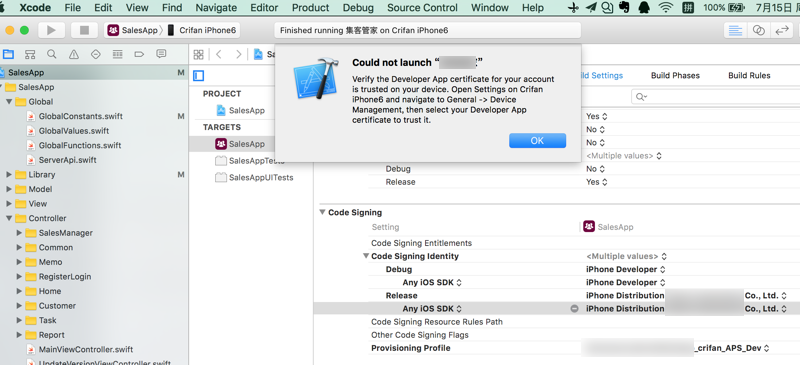This screenshot has width=800, height=365.
Task: Select ServerApi.swift file
Action: tap(67, 160)
